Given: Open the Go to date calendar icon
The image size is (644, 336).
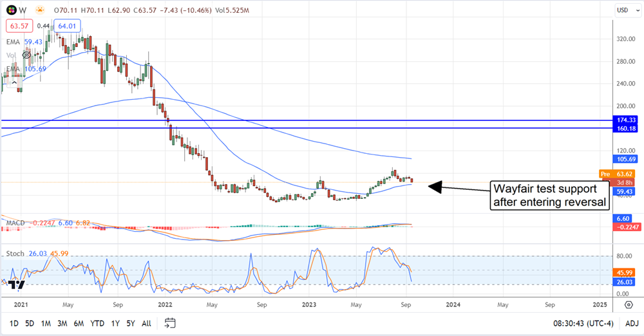Looking at the screenshot, I should coord(170,323).
